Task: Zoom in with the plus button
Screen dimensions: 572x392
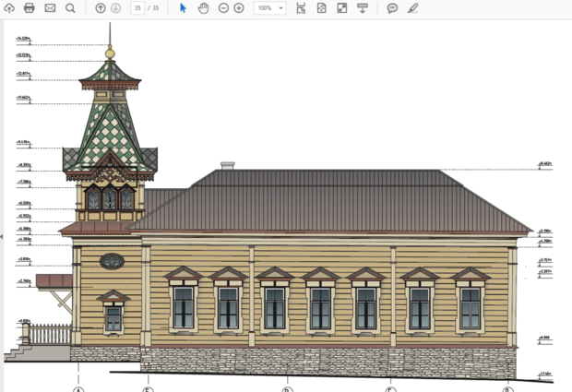Action: (239, 7)
